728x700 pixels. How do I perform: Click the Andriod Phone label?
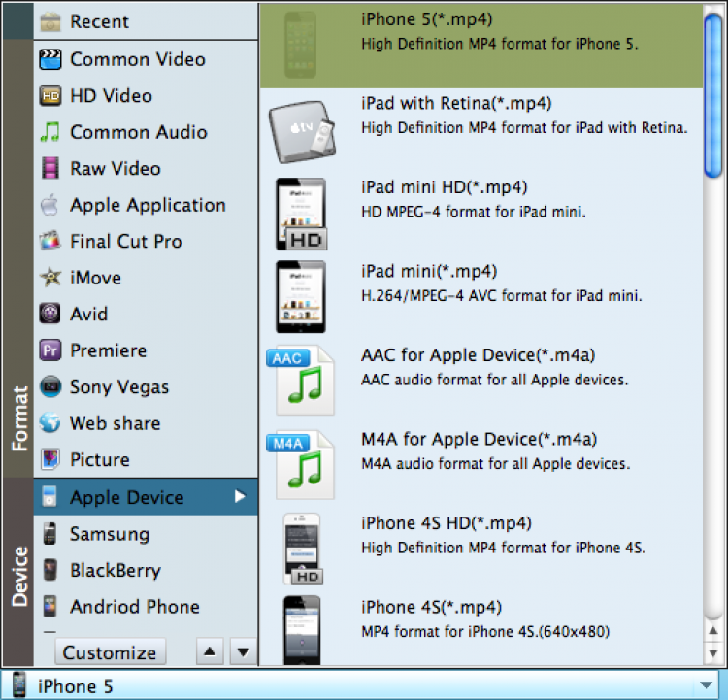[x=135, y=607]
